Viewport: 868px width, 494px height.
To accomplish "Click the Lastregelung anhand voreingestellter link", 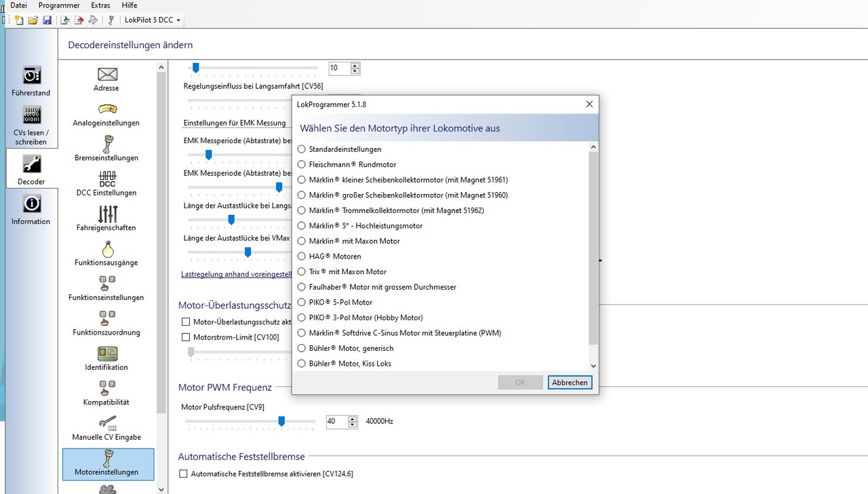I will pos(236,274).
